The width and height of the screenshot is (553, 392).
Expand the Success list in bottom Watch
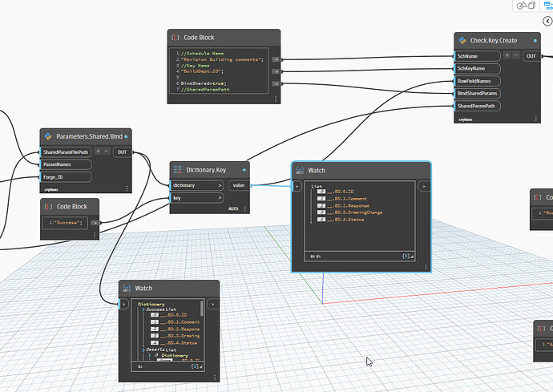click(x=143, y=309)
